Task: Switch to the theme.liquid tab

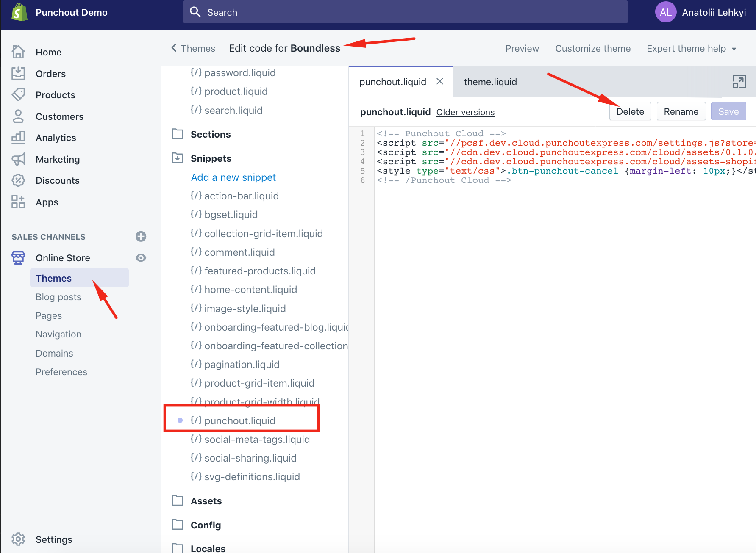Action: click(x=490, y=82)
